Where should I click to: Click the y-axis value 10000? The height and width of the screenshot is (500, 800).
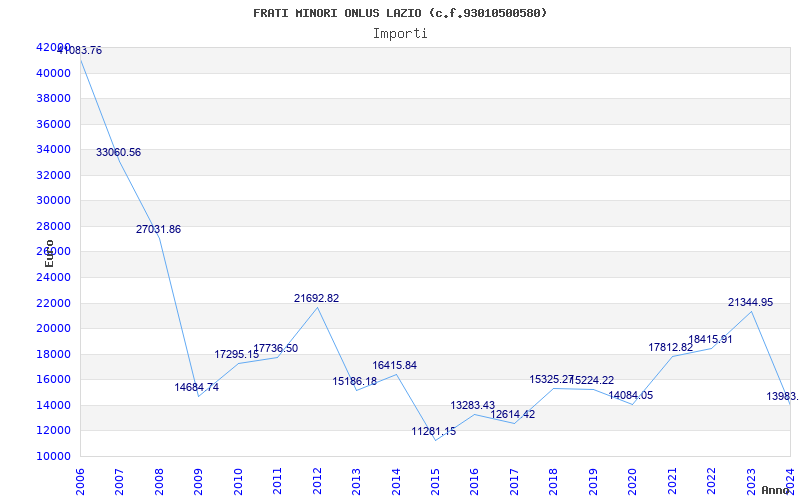(x=53, y=456)
